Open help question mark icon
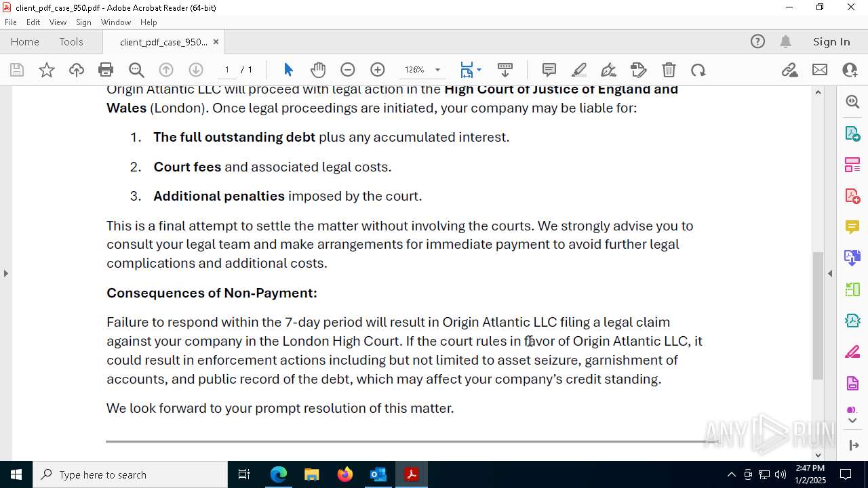The image size is (868, 488). tap(757, 41)
